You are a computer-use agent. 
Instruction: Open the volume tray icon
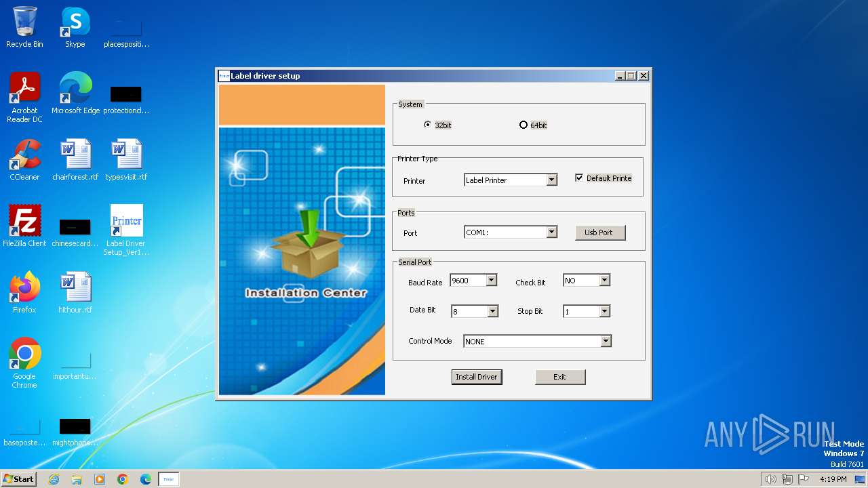[x=770, y=479]
